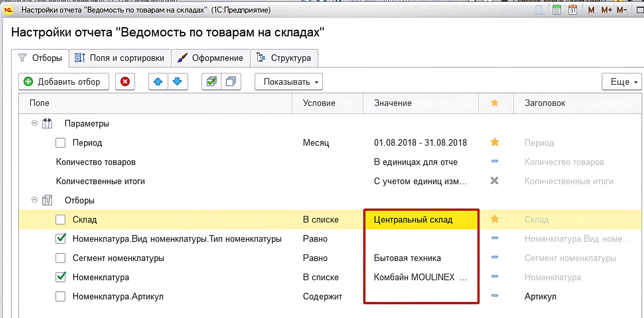This screenshot has width=644, height=318.
Task: Switch to Поля и сортировки tab
Action: [120, 58]
